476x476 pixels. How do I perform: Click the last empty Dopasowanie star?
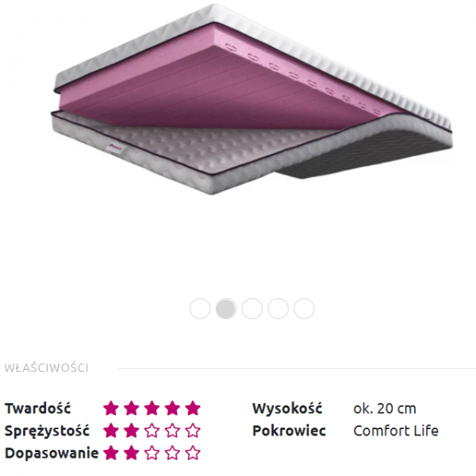click(x=193, y=453)
